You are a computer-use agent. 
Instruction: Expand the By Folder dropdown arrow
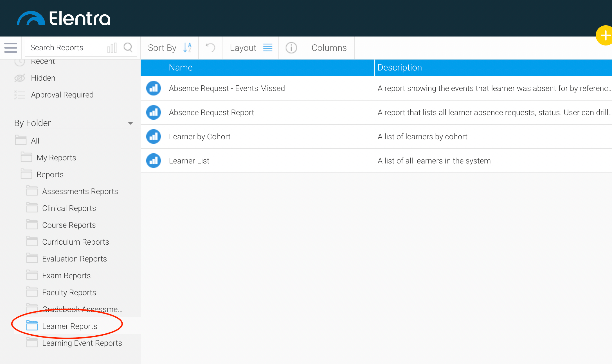click(x=130, y=123)
